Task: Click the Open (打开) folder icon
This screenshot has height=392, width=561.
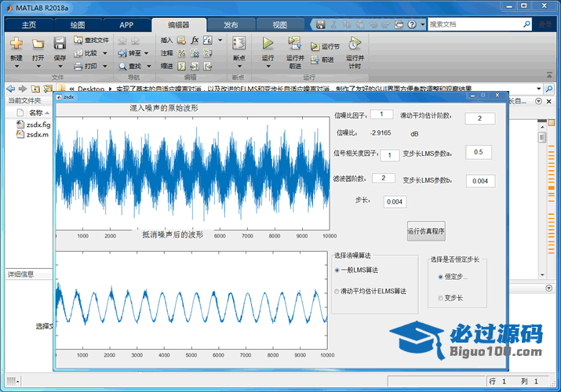Action: click(38, 44)
